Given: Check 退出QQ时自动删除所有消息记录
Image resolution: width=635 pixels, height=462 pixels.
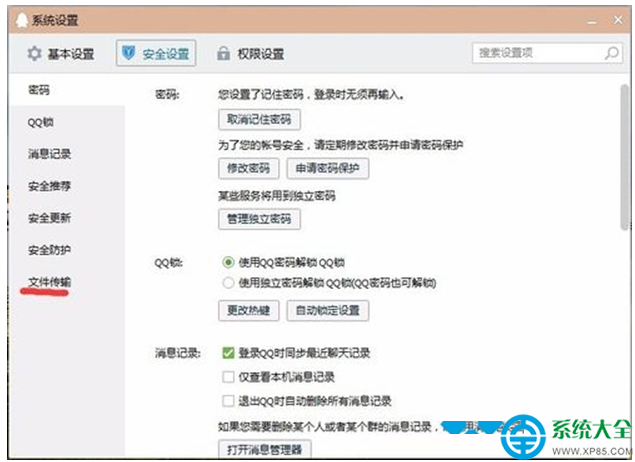Looking at the screenshot, I should (228, 401).
